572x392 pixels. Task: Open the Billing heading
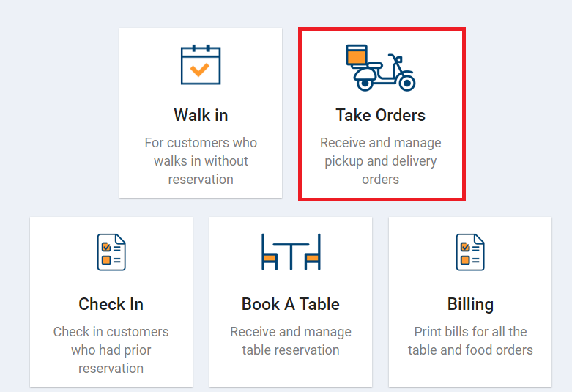(x=470, y=304)
